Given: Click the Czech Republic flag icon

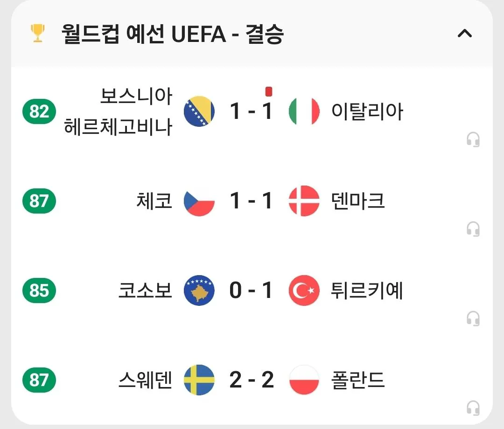Looking at the screenshot, I should click(199, 201).
